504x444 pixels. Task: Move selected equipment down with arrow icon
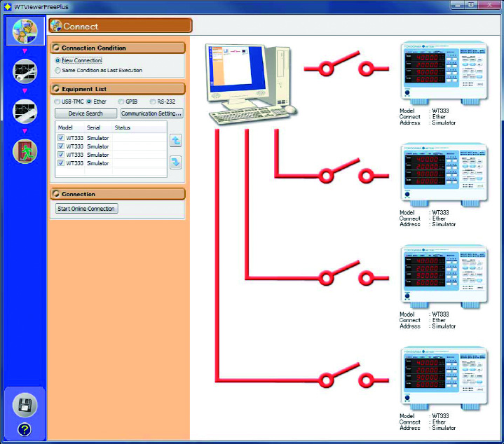tap(175, 162)
